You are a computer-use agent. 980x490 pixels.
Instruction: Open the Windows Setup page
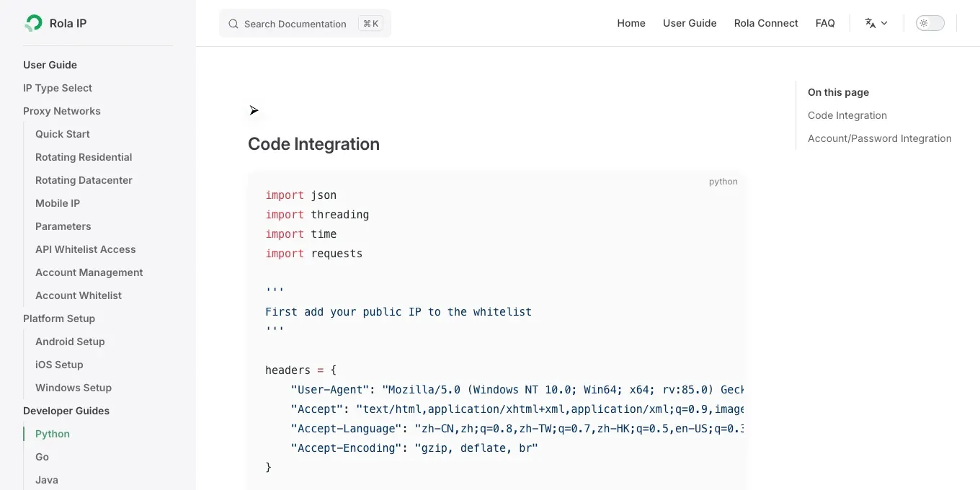[73, 388]
